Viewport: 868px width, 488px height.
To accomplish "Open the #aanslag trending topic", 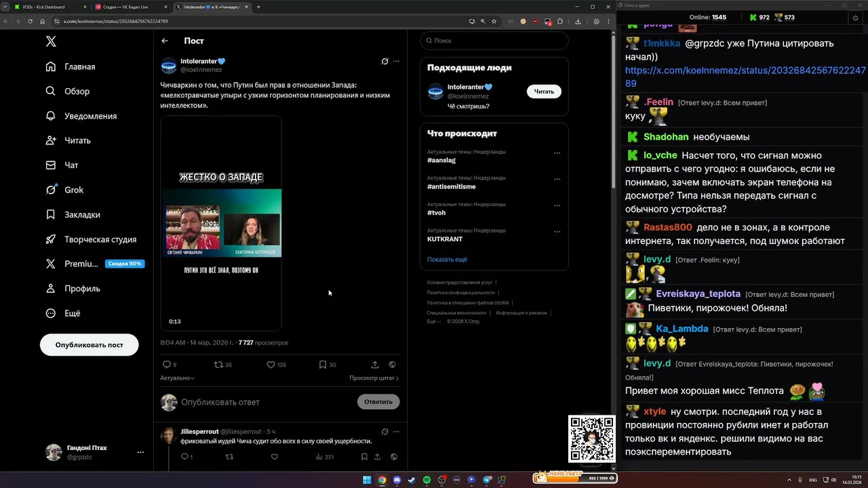I will click(441, 161).
